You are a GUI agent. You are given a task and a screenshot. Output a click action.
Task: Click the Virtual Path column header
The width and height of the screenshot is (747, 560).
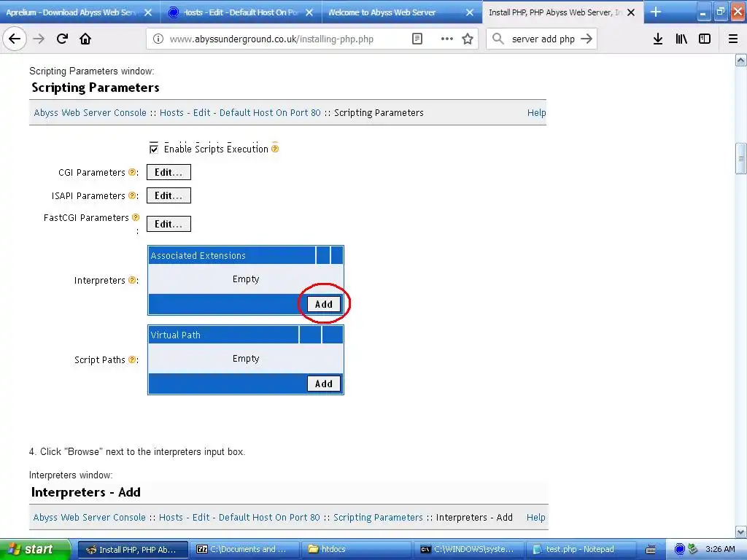tap(223, 335)
